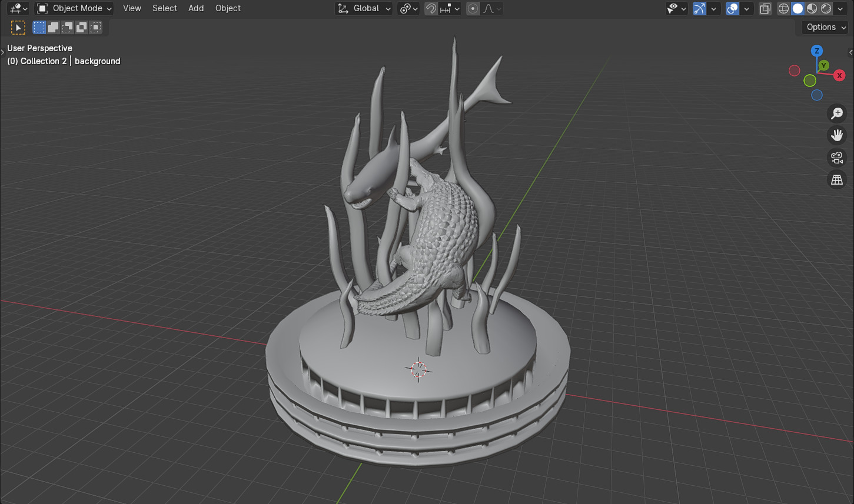
Task: Open proportional editing falloff dropdown
Action: [x=491, y=8]
